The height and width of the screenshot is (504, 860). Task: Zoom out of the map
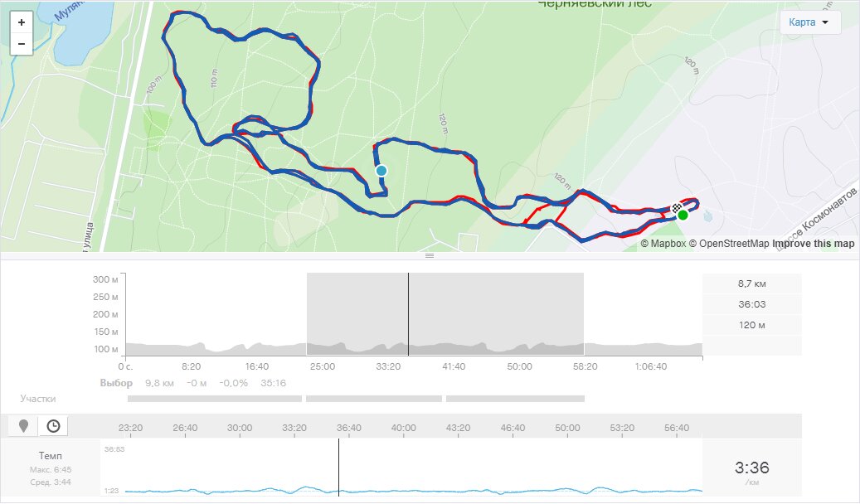(21, 44)
